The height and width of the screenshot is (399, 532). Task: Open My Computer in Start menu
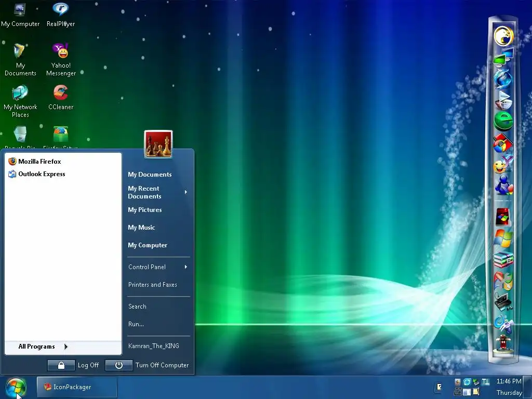coord(148,245)
